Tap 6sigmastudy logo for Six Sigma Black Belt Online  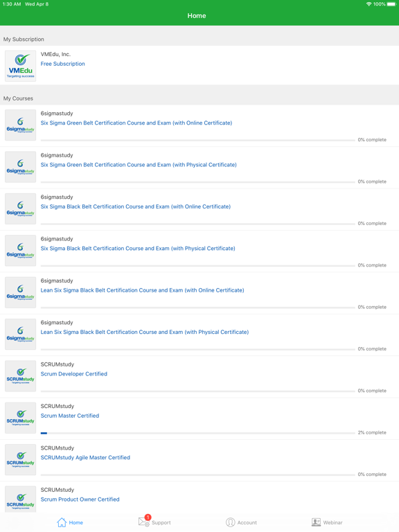[20, 209]
